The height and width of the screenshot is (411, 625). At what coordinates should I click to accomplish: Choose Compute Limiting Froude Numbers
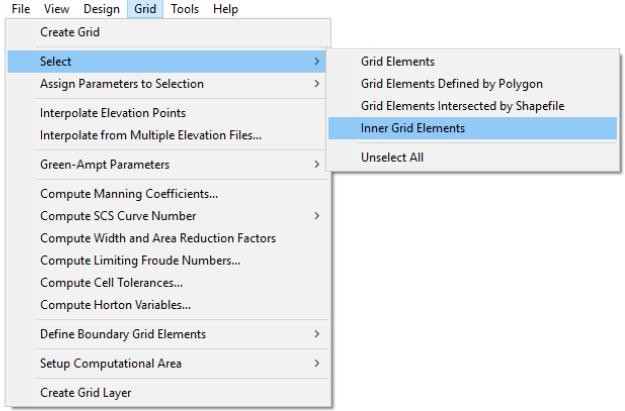(140, 260)
